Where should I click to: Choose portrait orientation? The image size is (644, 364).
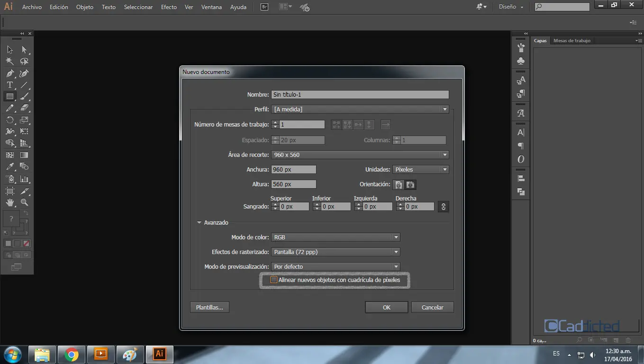399,185
